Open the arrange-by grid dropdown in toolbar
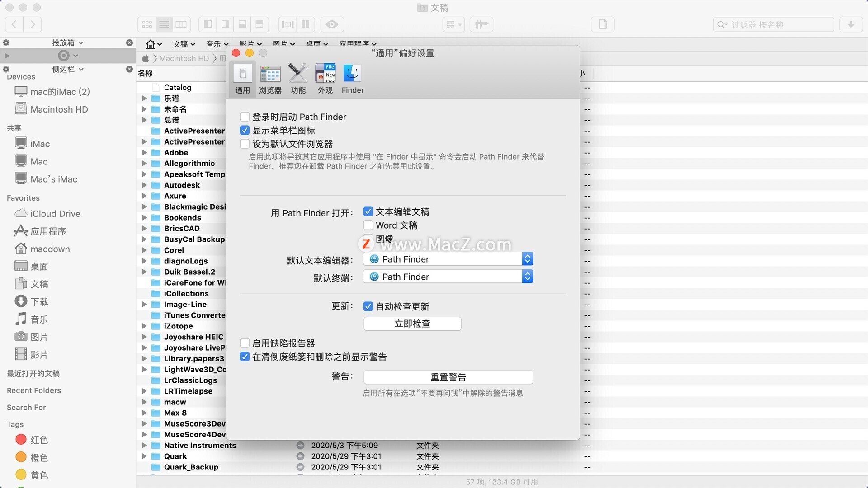868x488 pixels. (453, 24)
